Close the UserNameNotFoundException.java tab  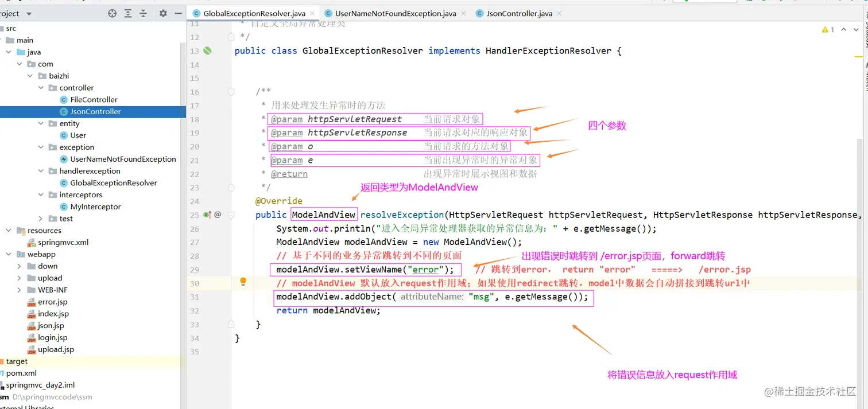point(464,13)
